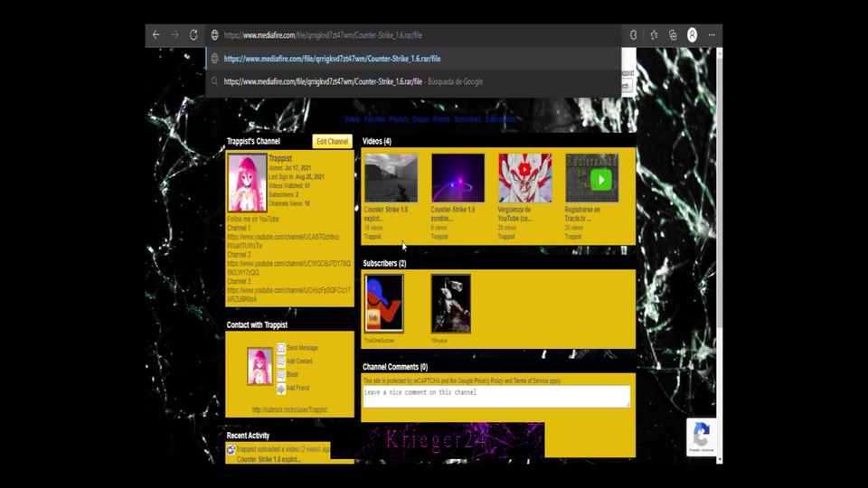Open the Playlists channel tab link
Image resolution: width=868 pixels, height=488 pixels.
pyautogui.click(x=399, y=119)
